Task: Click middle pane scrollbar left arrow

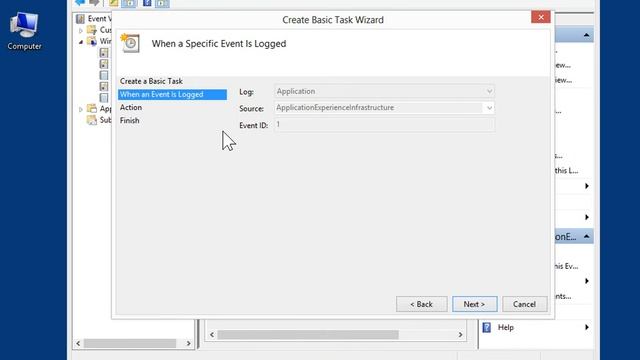Action: (212, 335)
